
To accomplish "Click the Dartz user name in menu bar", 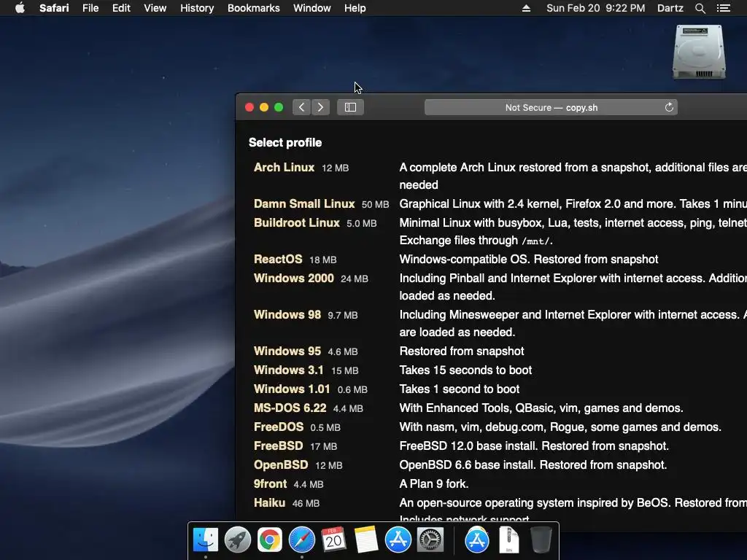I will 670,8.
